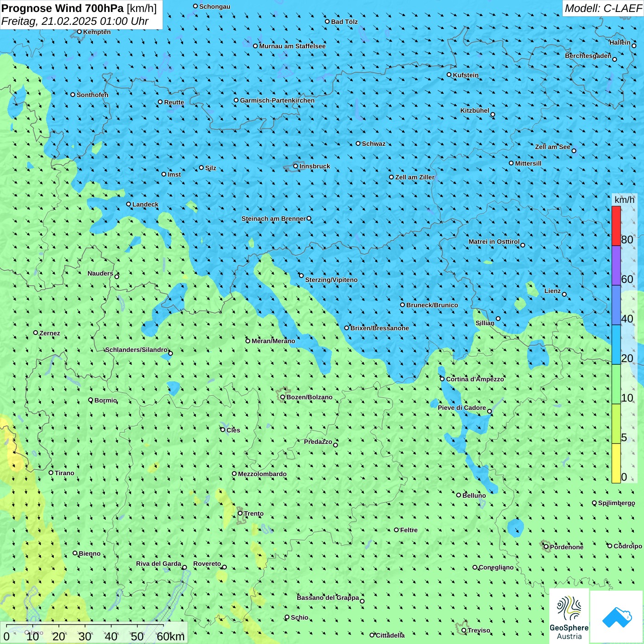The height and width of the screenshot is (644, 644).
Task: Click the "Mezzolombardo" label
Action: [x=262, y=474]
